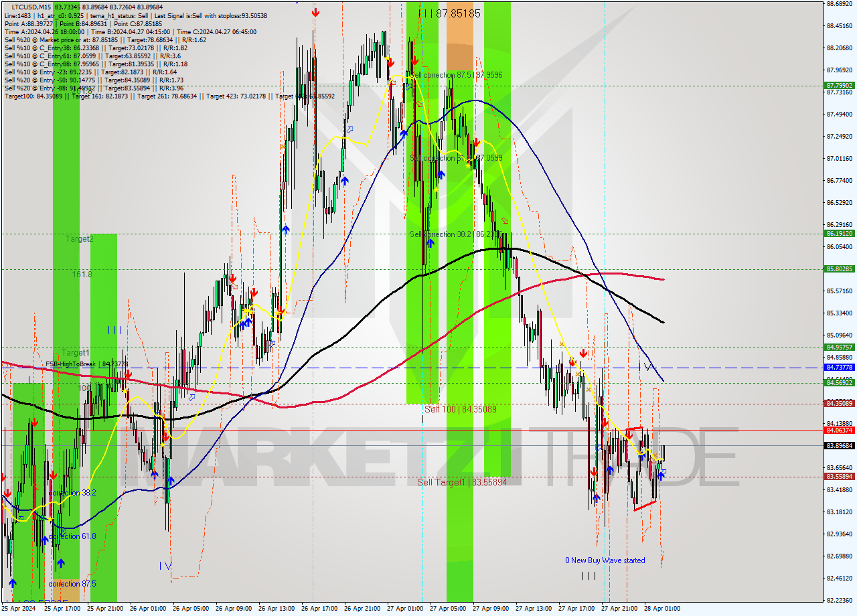
Task: Click the '25 Apr 17:00' time axis label
Action: tap(62, 609)
